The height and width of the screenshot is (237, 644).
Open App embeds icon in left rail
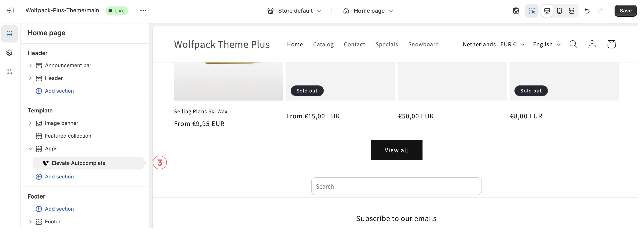point(9,71)
